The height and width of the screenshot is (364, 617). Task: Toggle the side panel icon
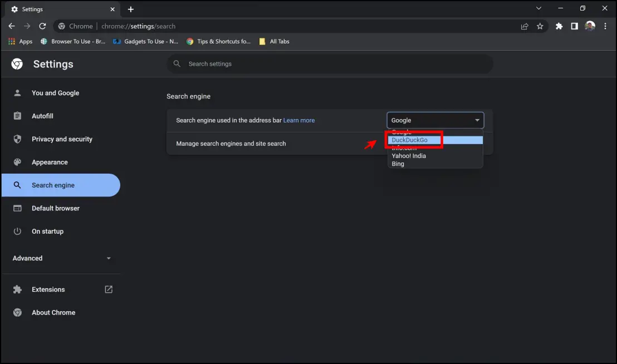(575, 26)
